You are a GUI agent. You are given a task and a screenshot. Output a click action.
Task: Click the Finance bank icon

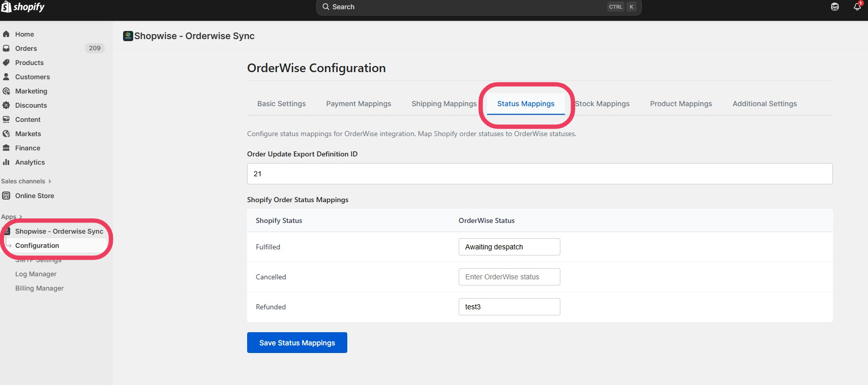(6, 148)
